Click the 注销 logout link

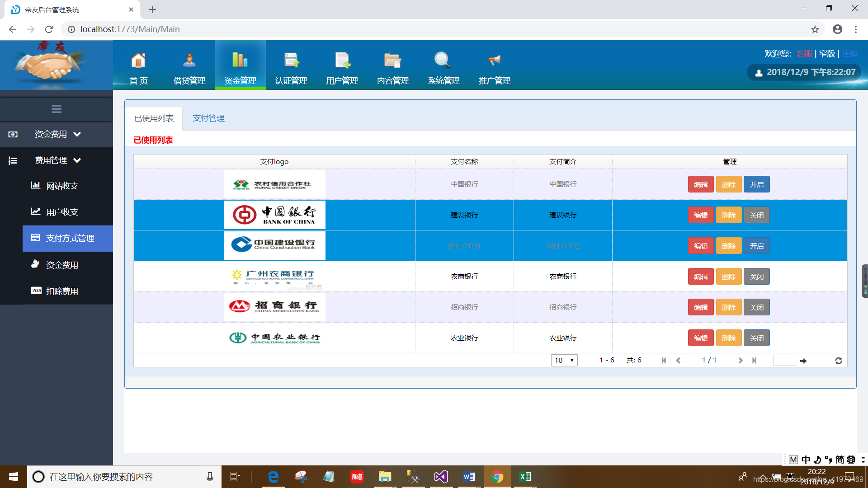point(849,54)
